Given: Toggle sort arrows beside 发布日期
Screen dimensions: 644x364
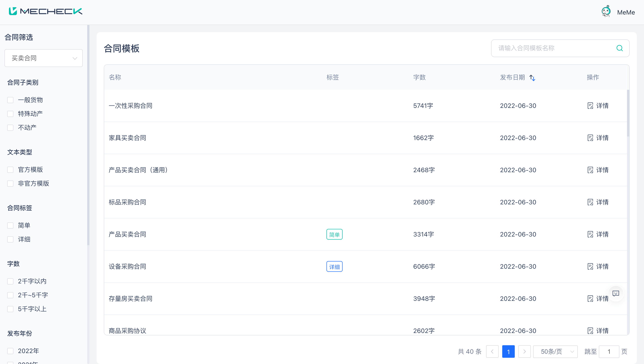Looking at the screenshot, I should 532,78.
